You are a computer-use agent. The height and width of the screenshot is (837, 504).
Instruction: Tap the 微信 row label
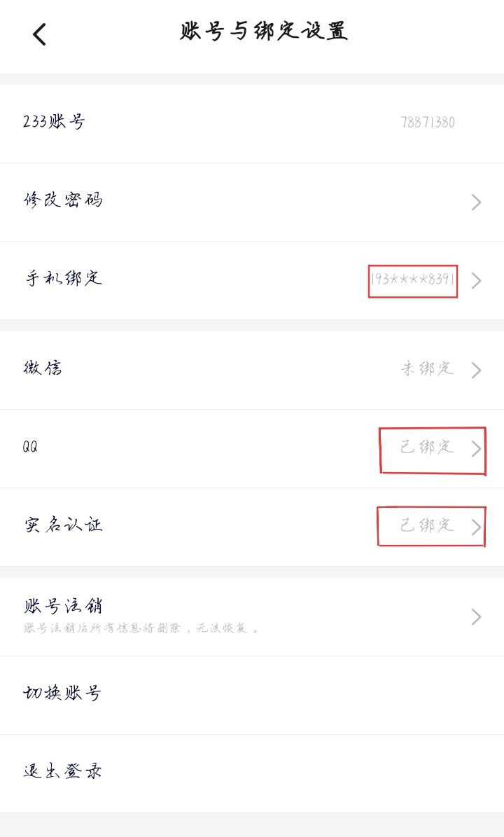[43, 368]
